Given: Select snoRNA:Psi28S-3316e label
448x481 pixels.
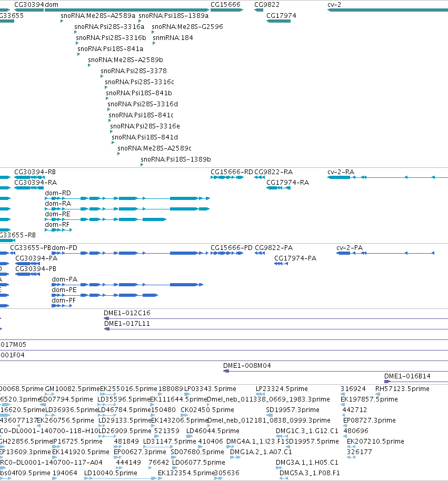Looking at the screenshot, I should [x=145, y=126].
